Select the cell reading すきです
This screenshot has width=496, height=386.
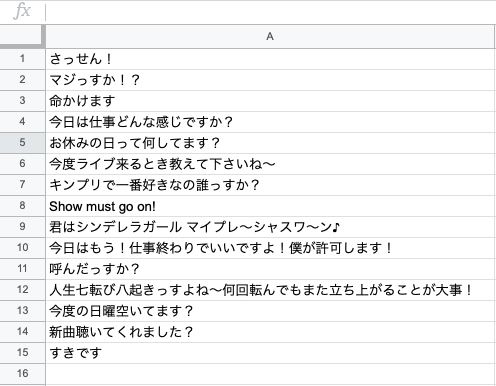click(x=270, y=353)
